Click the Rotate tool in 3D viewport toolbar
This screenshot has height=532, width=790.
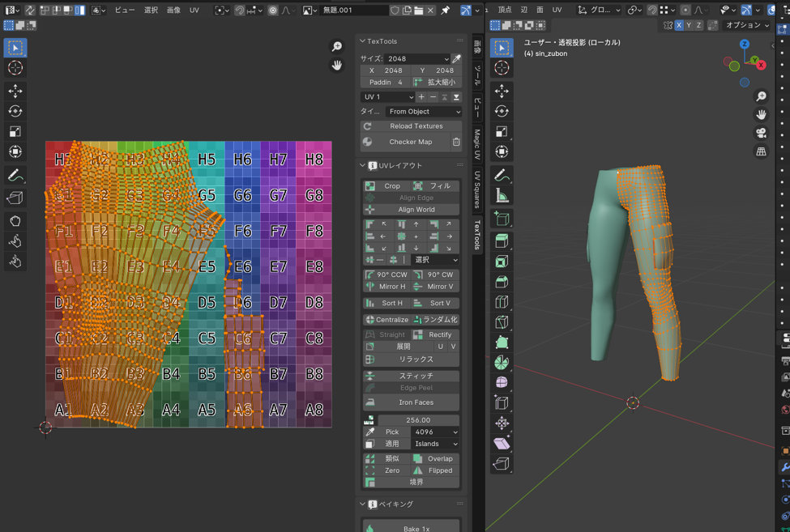pos(502,112)
